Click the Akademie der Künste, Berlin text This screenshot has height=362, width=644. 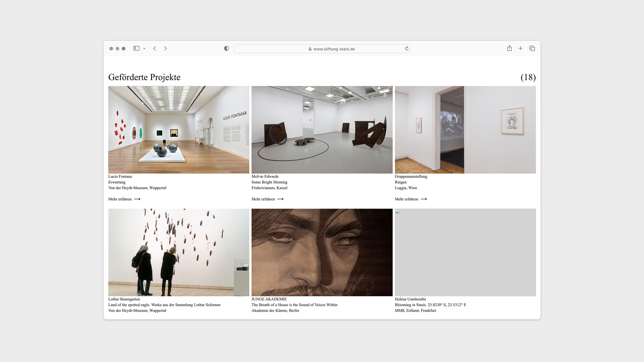click(x=275, y=311)
